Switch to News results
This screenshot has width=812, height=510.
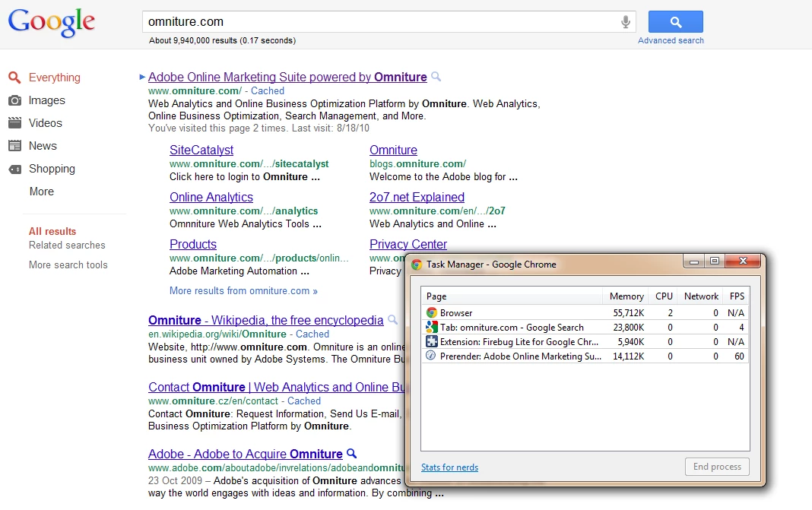pyautogui.click(x=43, y=146)
